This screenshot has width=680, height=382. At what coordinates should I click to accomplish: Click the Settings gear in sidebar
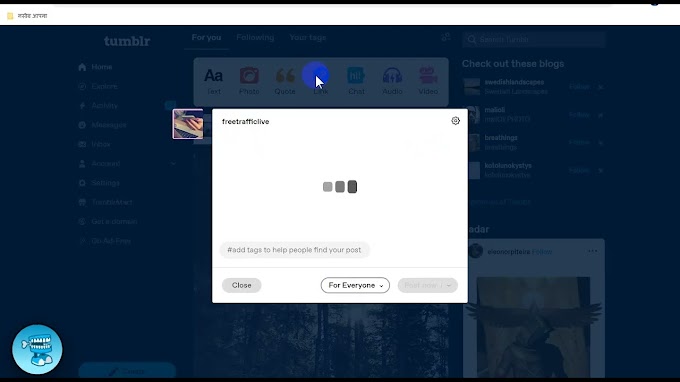82,183
